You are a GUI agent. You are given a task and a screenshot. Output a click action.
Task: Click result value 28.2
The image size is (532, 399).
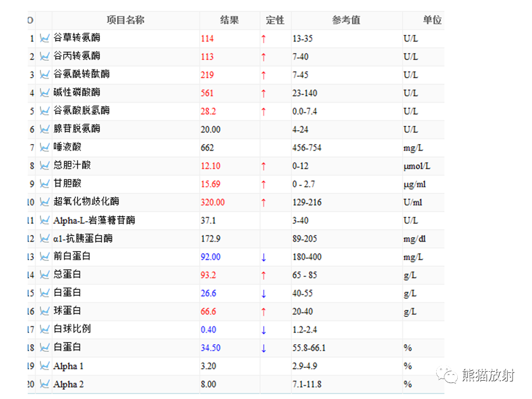(208, 111)
